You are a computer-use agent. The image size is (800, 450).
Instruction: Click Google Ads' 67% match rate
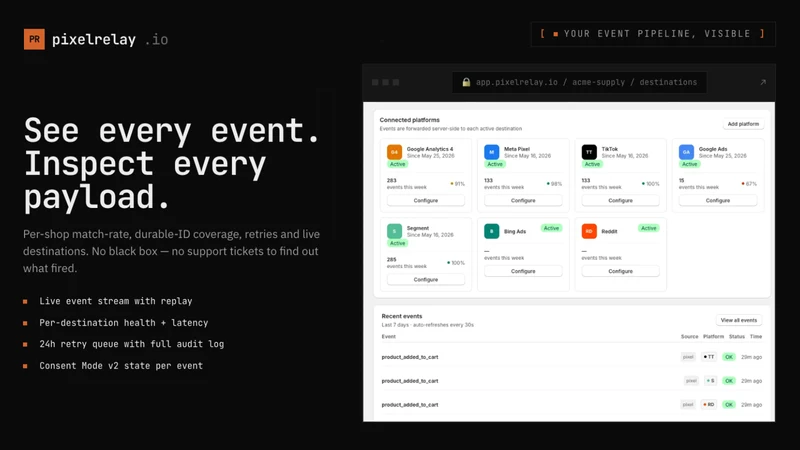tap(749, 184)
